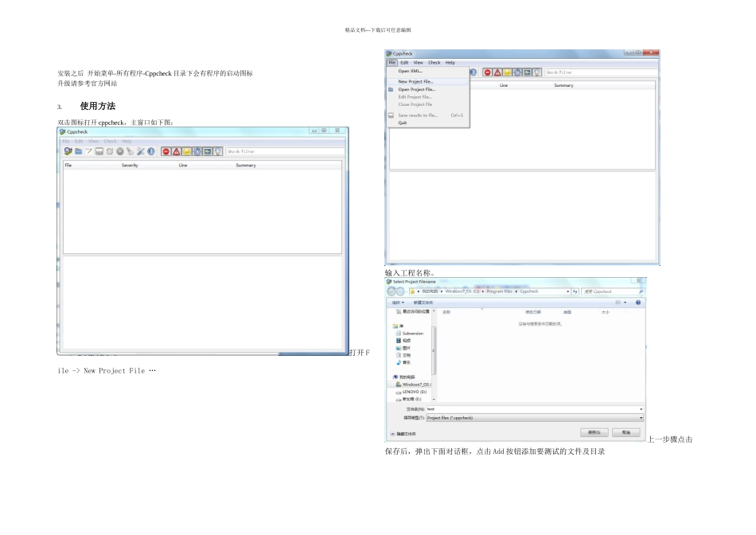Viewport: 756px width, 535px height.
Task: Choose New Project File... from File menu
Action: 427,82
